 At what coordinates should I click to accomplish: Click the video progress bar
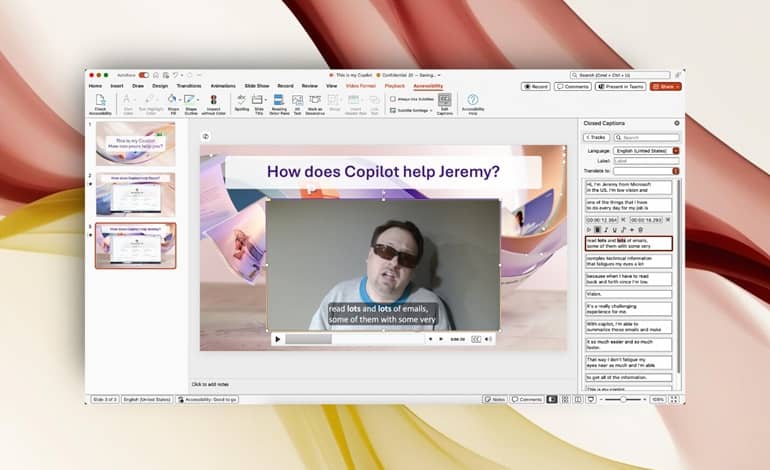354,339
